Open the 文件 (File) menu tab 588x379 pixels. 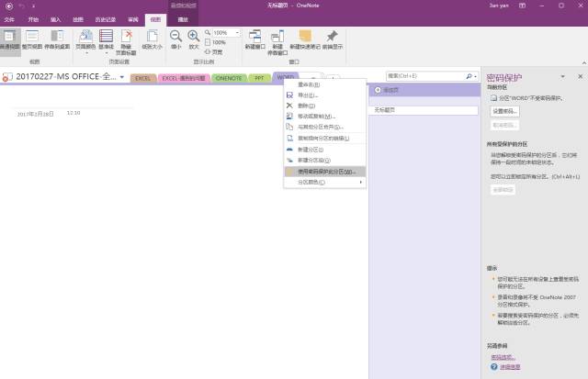tap(9, 19)
